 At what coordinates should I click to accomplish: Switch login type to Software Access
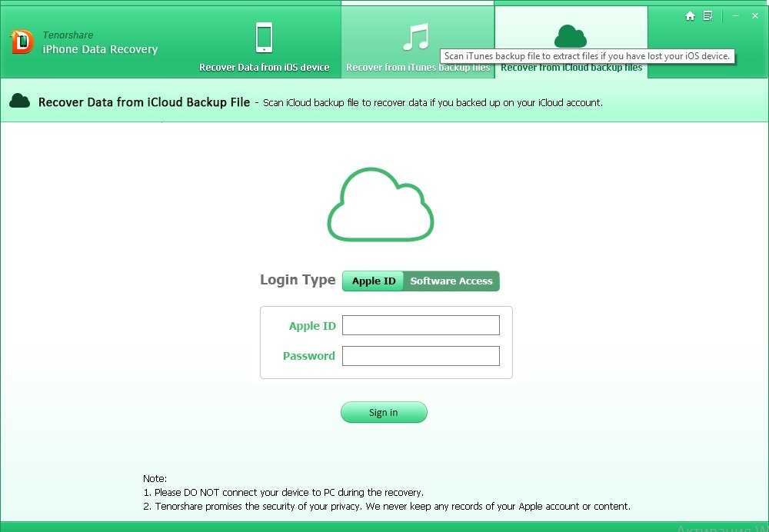(x=451, y=281)
